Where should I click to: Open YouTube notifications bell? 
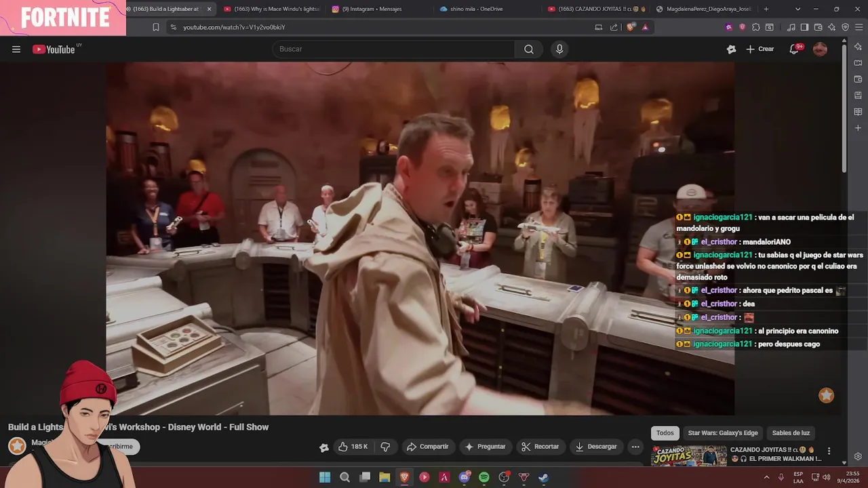(x=794, y=49)
